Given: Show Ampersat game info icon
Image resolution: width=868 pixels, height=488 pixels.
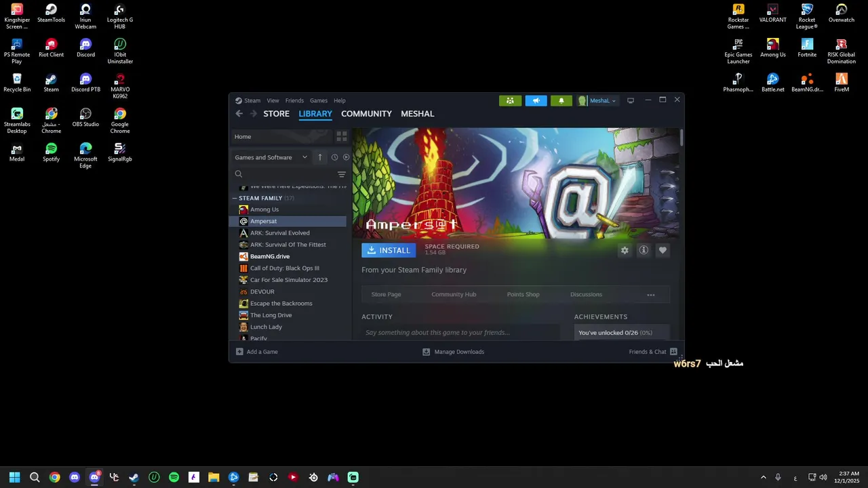Looking at the screenshot, I should (x=644, y=250).
